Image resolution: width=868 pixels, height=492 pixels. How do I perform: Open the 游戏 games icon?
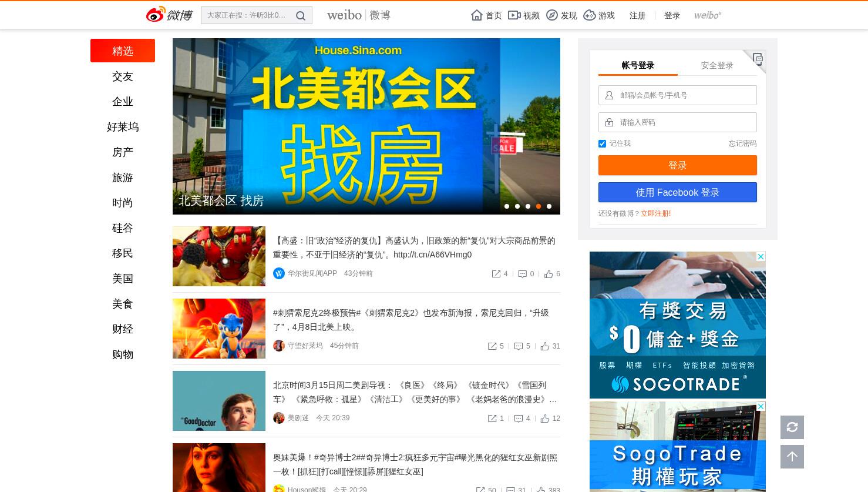pos(590,15)
